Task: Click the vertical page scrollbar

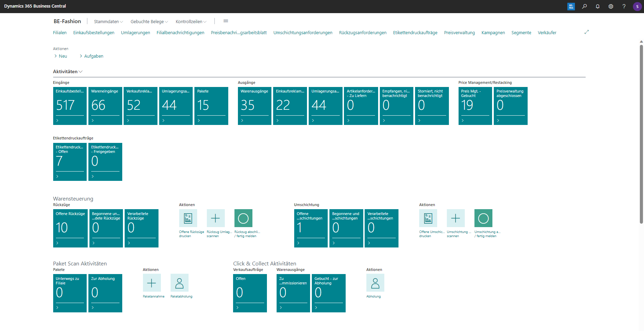Action: tap(641, 135)
